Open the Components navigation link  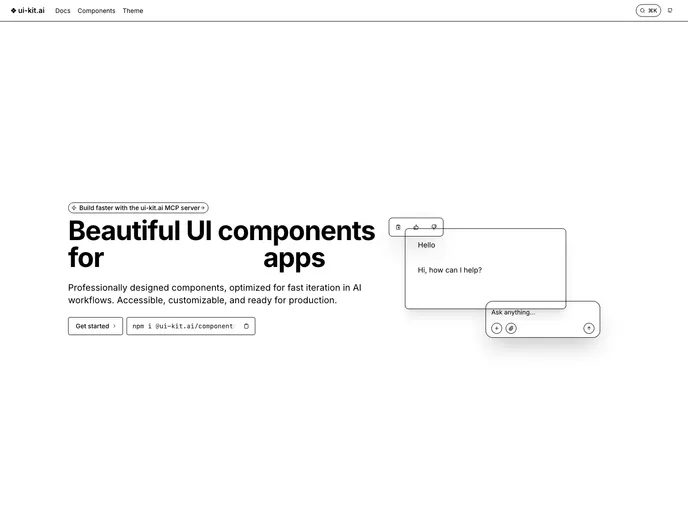pos(96,11)
